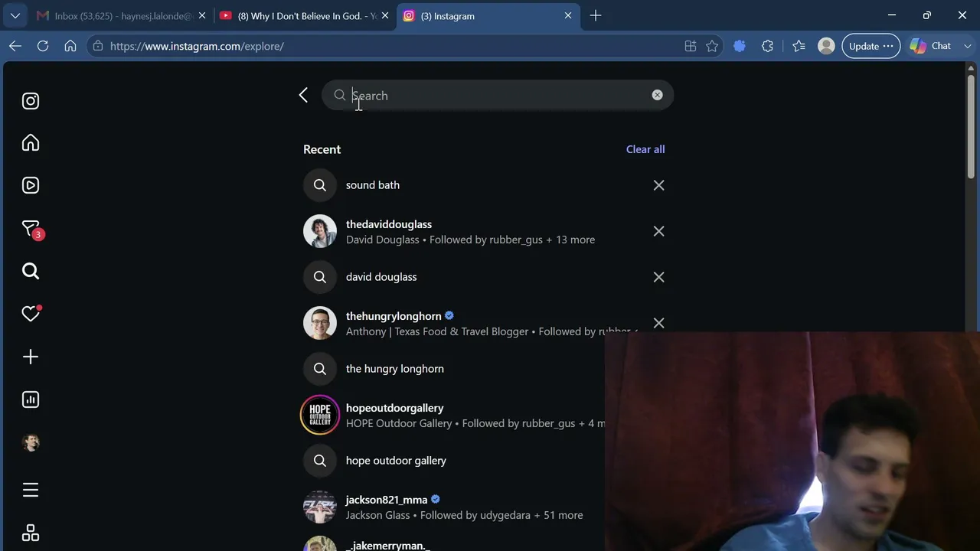Create a new post with plus icon

(x=31, y=357)
